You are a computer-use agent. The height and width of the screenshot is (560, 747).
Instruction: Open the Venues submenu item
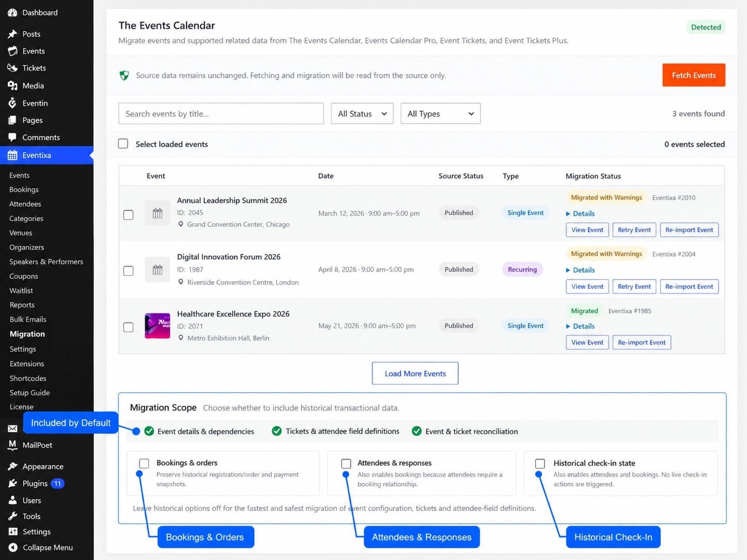pos(21,233)
